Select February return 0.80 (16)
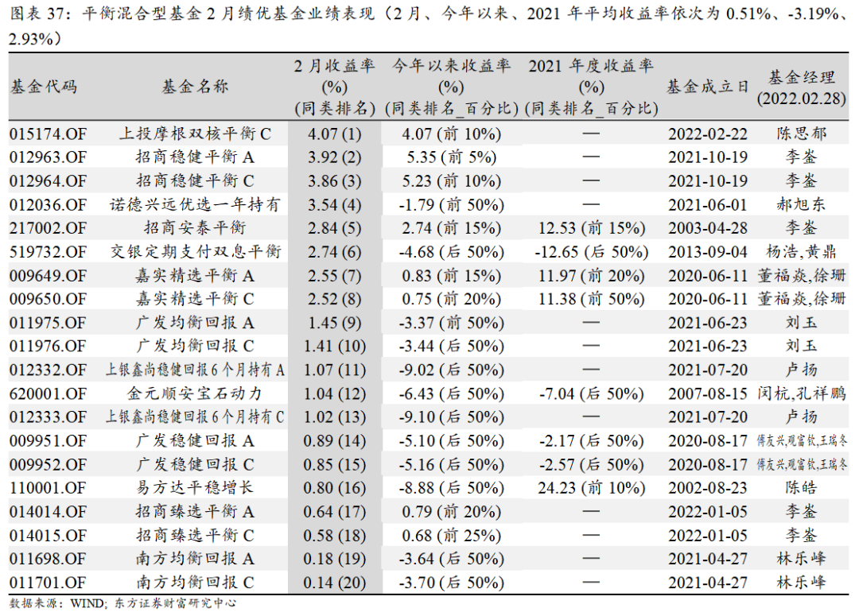The height and width of the screenshot is (616, 859). (334, 488)
